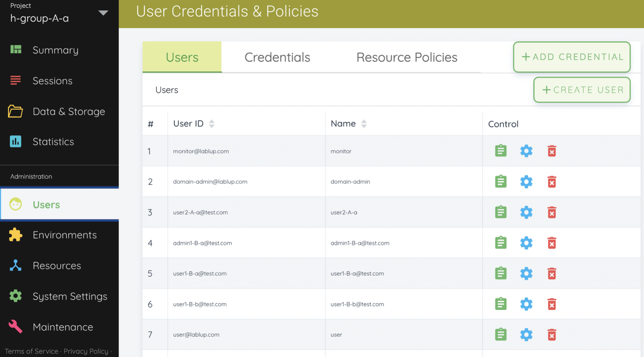The image size is (644, 357).
Task: View details clipboard for domain-admin@lablup.com
Action: [x=501, y=181]
